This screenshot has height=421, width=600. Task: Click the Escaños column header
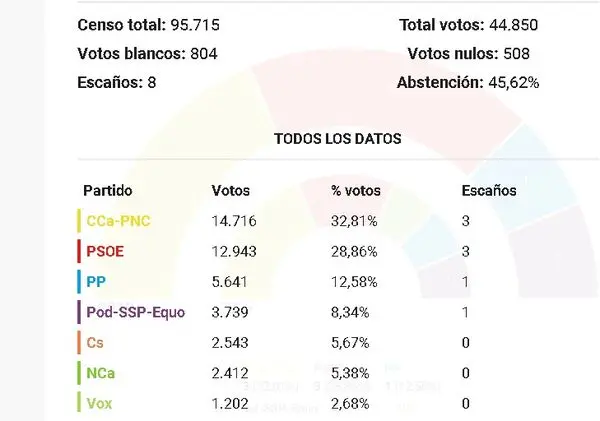pos(489,191)
